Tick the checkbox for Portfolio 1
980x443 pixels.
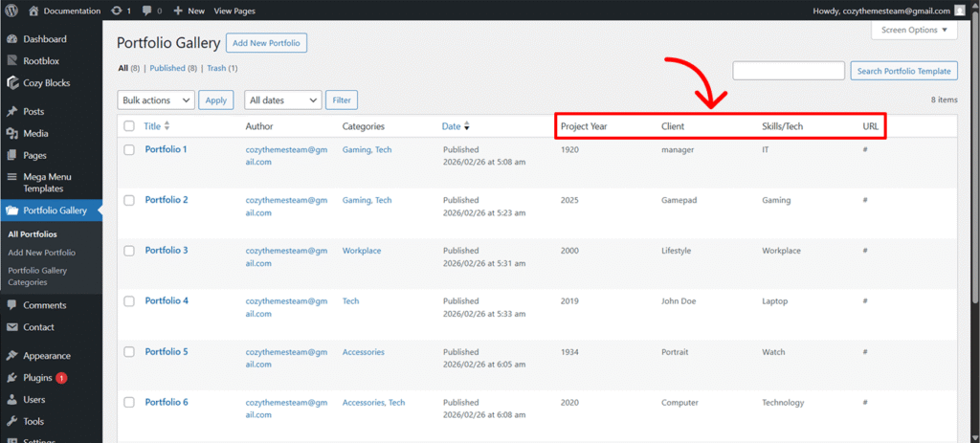pos(129,150)
